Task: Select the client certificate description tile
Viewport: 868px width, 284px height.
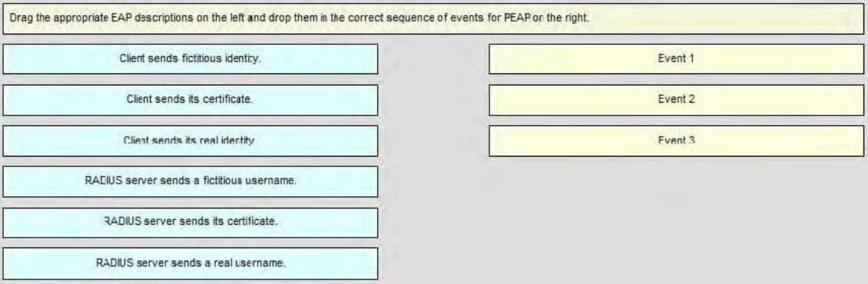Action: tap(190, 100)
